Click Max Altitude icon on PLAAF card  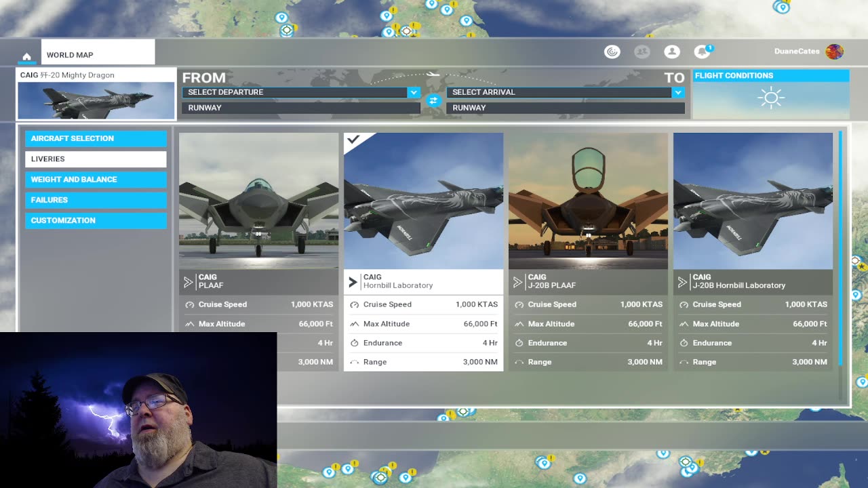(x=189, y=324)
